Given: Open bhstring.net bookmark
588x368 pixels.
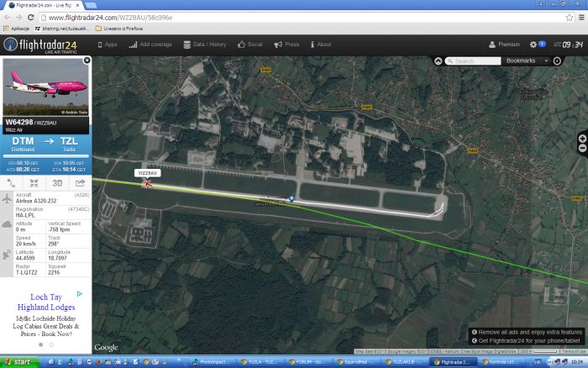Looking at the screenshot, I should click(62, 29).
